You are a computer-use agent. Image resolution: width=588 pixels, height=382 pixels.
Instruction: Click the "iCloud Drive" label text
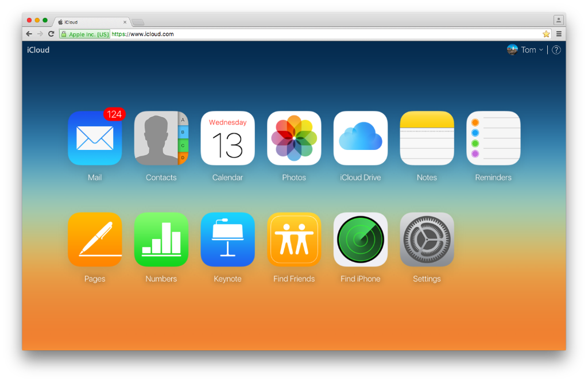click(361, 178)
